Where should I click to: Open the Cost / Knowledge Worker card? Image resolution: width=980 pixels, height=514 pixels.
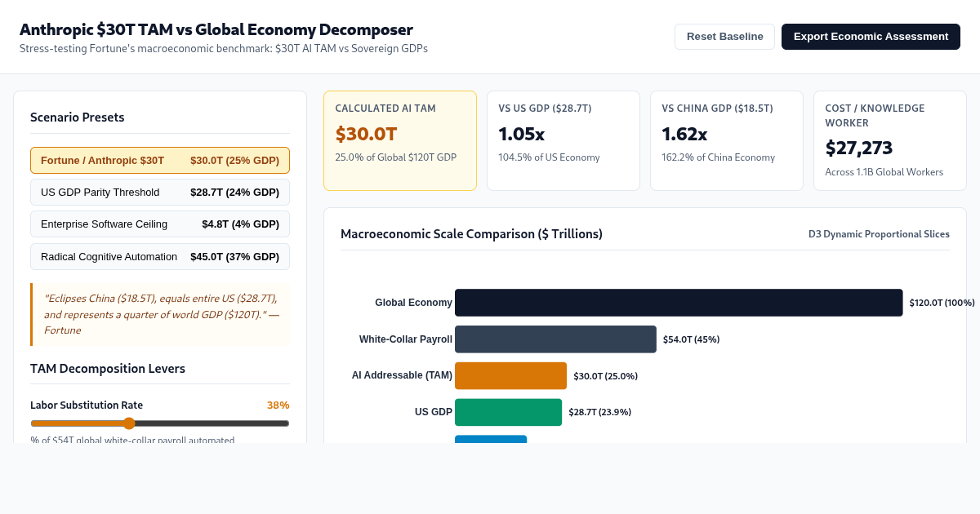tap(890, 140)
